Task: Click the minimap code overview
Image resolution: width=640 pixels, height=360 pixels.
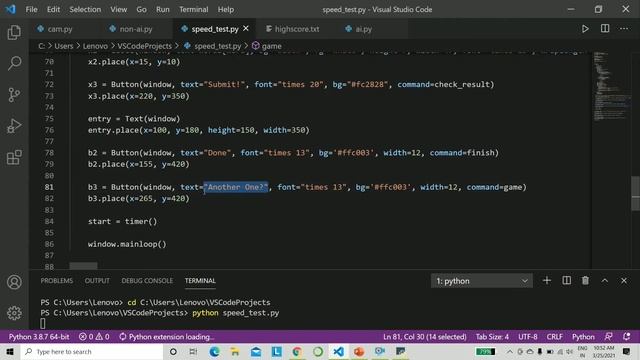Action: [x=611, y=87]
